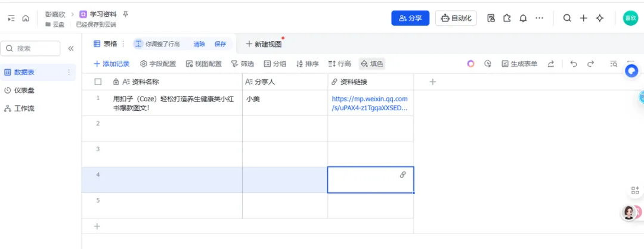
Task: Open the 行高 row height options
Action: coord(340,64)
